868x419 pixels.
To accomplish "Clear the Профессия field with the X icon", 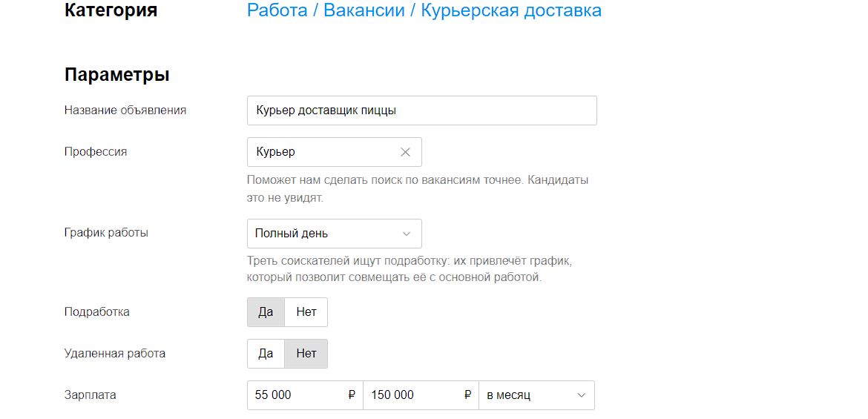I will click(405, 152).
